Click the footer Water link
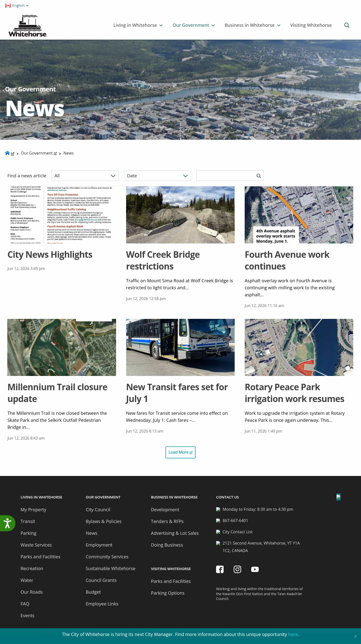 [x=27, y=580]
